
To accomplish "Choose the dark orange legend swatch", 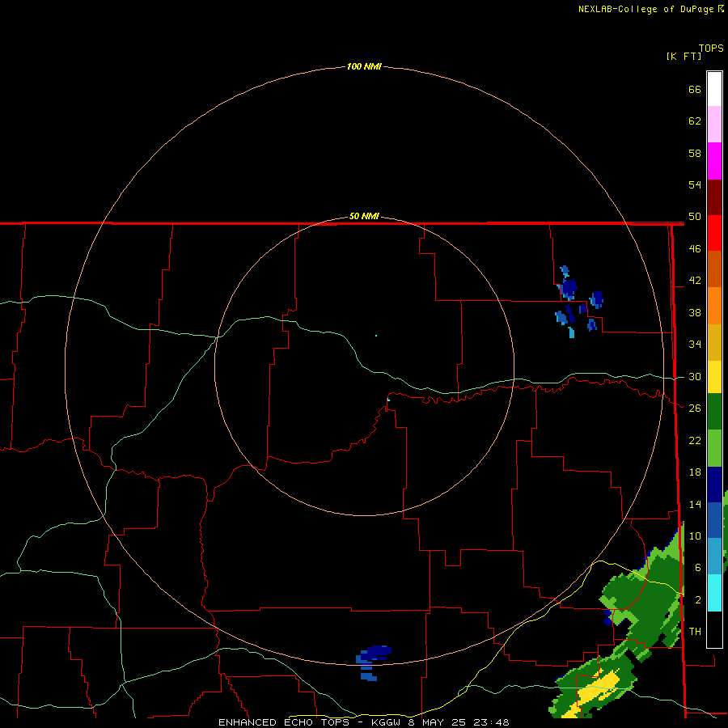I will point(714,269).
